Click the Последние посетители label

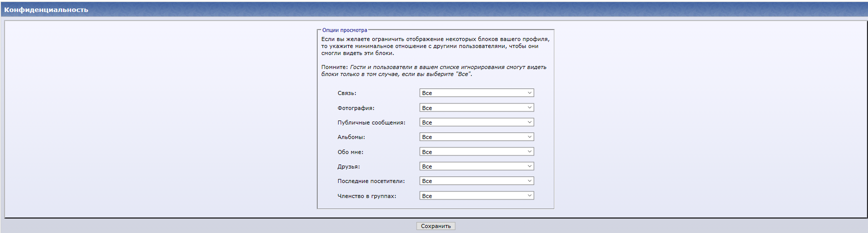[x=371, y=181]
